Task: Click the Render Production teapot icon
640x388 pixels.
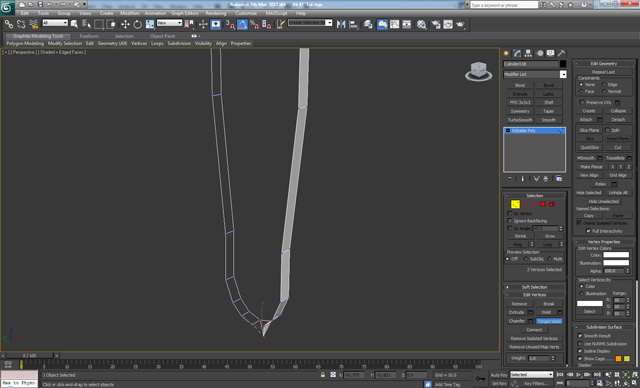Action: tap(460, 24)
